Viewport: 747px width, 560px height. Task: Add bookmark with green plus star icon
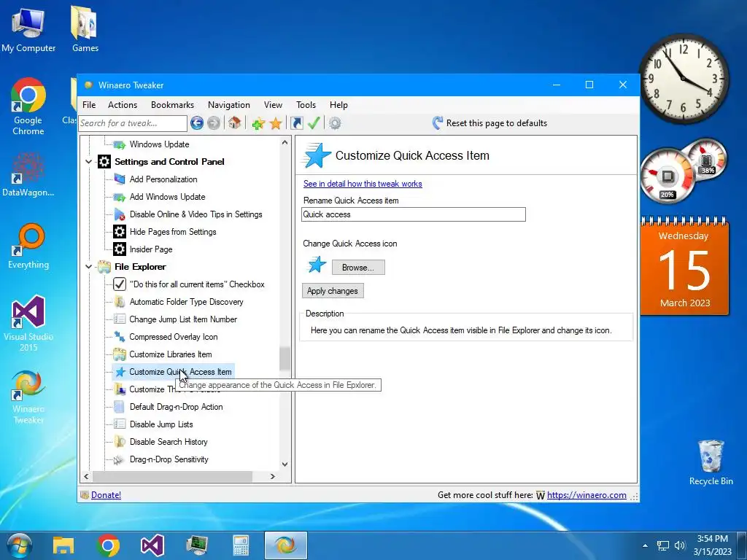pos(258,124)
